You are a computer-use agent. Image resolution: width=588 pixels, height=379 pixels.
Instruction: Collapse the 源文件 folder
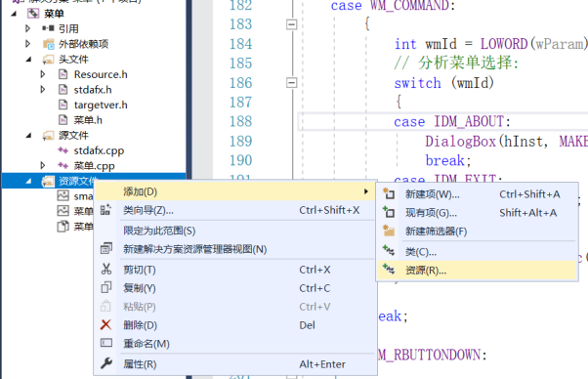pos(28,136)
